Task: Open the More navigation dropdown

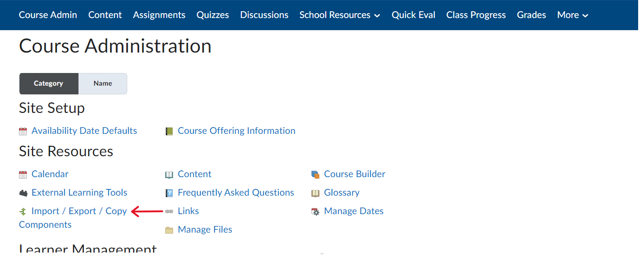Action: click(572, 15)
